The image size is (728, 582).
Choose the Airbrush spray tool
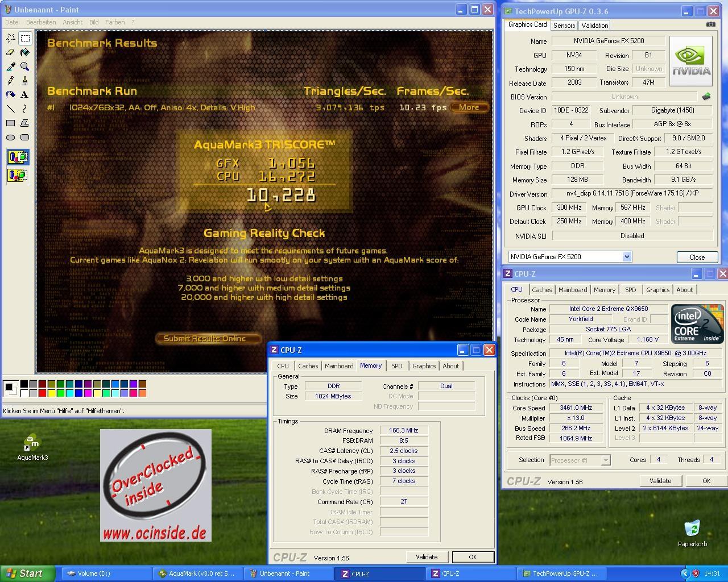pos(11,95)
